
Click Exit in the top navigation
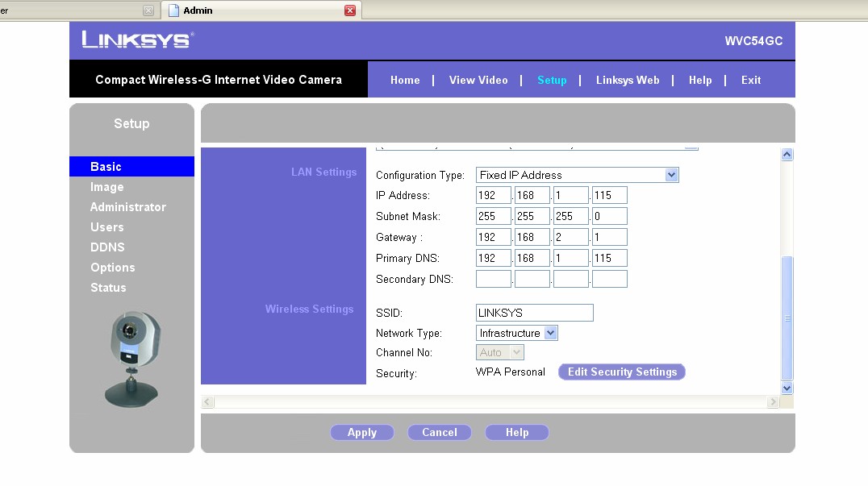tap(751, 80)
